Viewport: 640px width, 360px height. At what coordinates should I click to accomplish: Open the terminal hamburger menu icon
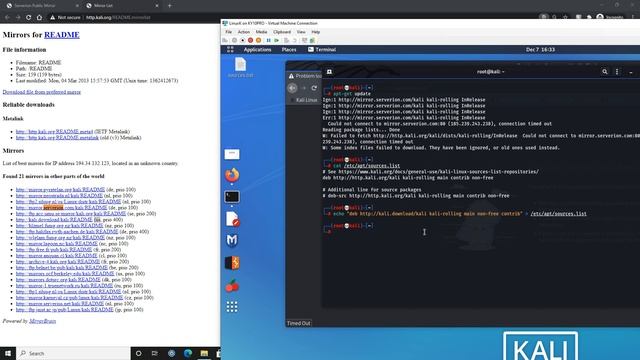coord(617,72)
